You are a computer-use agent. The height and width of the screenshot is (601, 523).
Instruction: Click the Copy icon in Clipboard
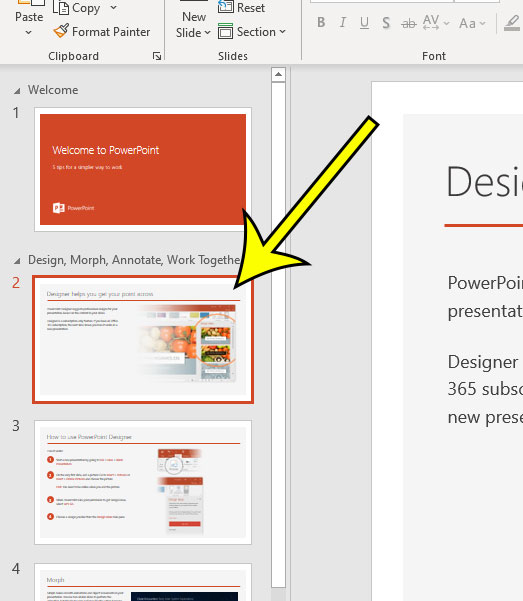click(x=61, y=8)
